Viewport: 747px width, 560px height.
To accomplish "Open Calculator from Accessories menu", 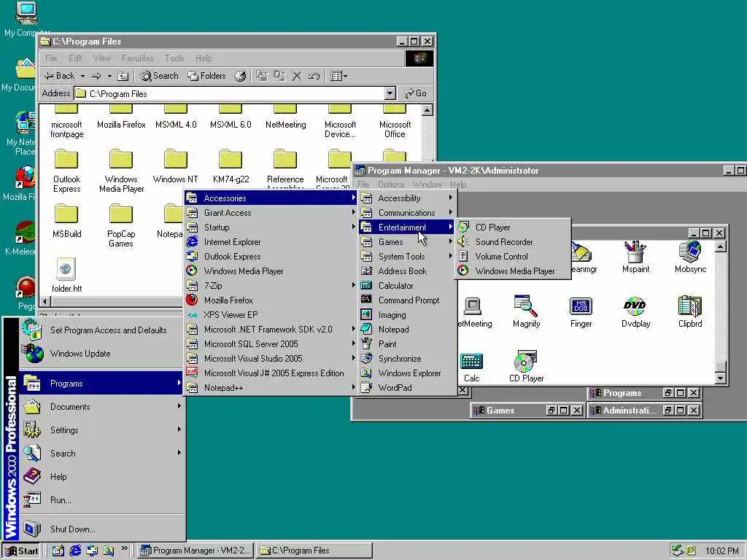I will pos(407,286).
